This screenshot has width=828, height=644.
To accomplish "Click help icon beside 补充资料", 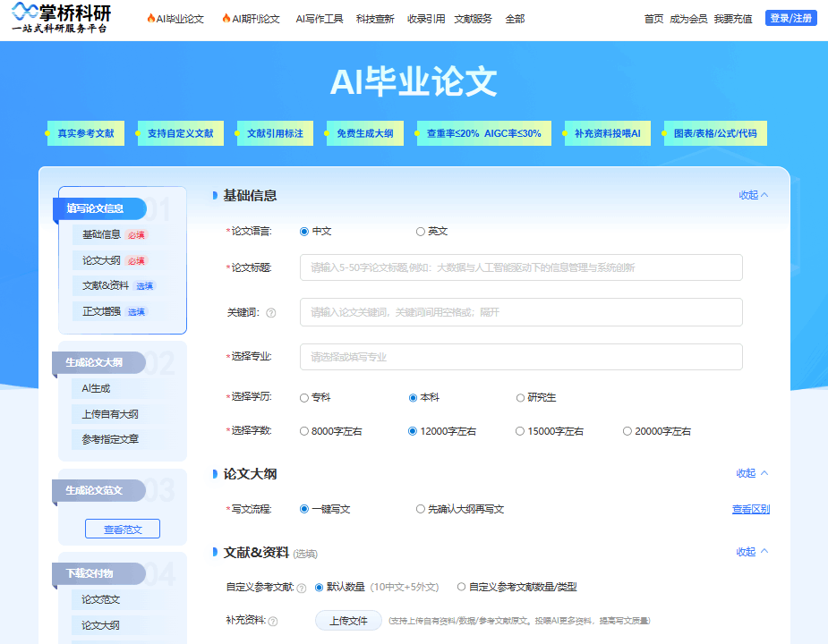I will [x=273, y=622].
